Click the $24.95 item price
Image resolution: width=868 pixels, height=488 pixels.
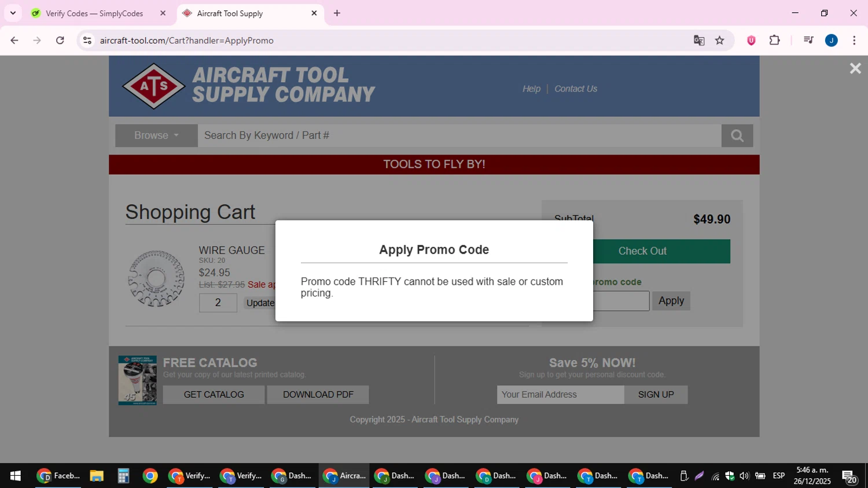(214, 273)
